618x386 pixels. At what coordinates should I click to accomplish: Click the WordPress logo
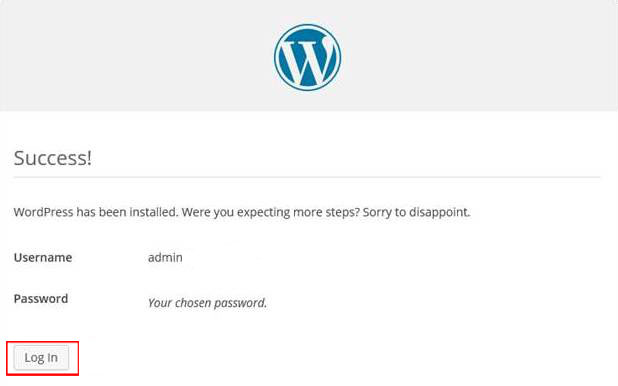307,58
